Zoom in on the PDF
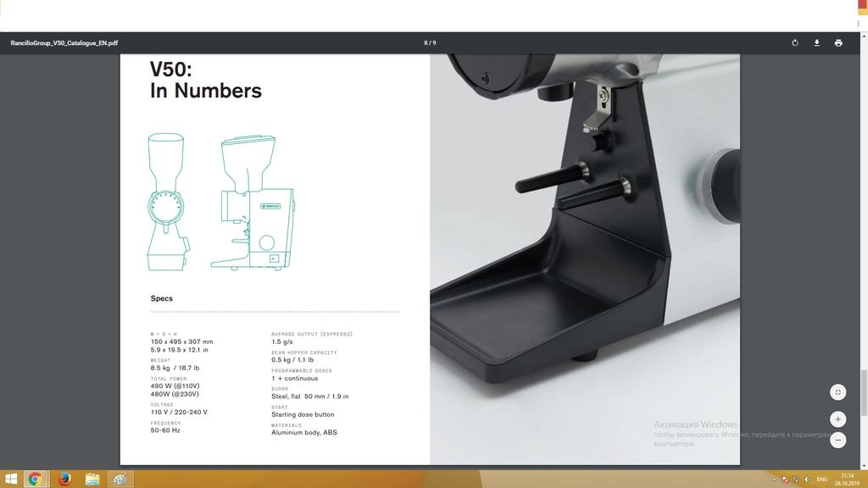This screenshot has width=868, height=488. coord(837,419)
